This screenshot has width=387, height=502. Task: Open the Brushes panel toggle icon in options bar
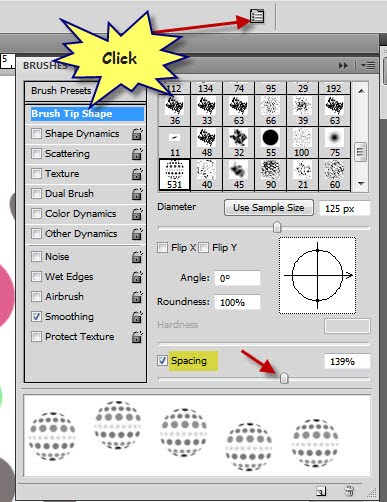(257, 16)
